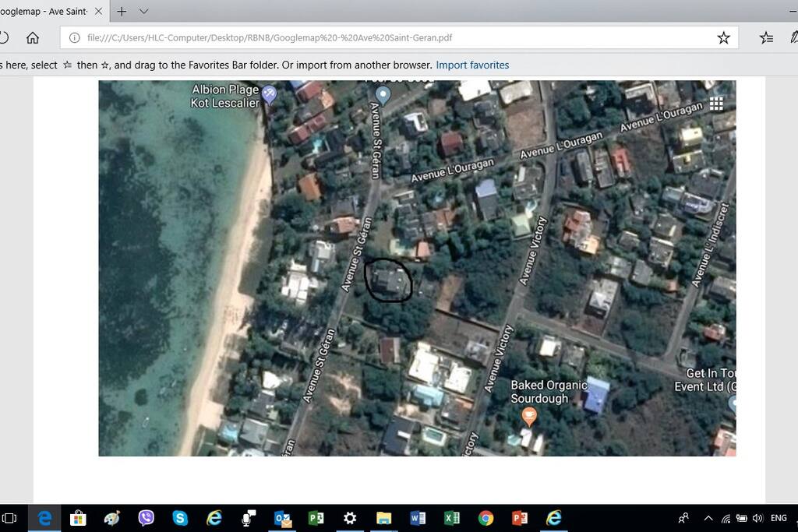Show hidden system tray icons

(x=708, y=518)
